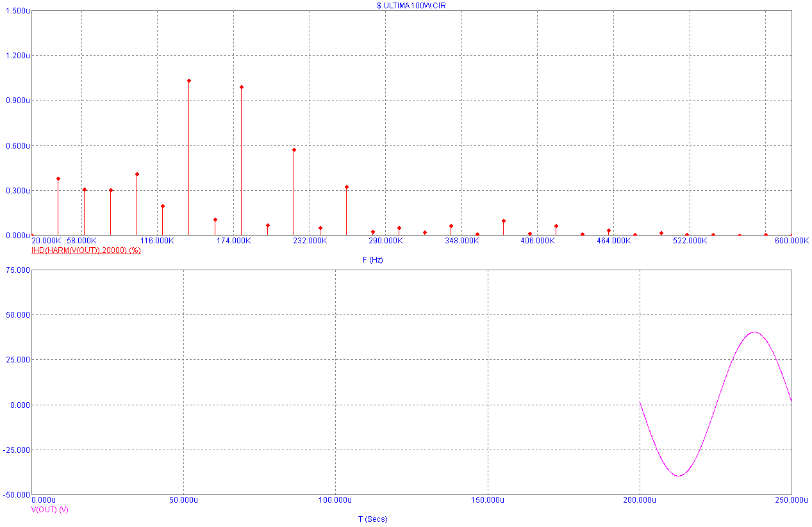Click the positive peak of the V(OUT) sine wave
Image resolution: width=812 pixels, height=527 pixels.
pyautogui.click(x=754, y=332)
